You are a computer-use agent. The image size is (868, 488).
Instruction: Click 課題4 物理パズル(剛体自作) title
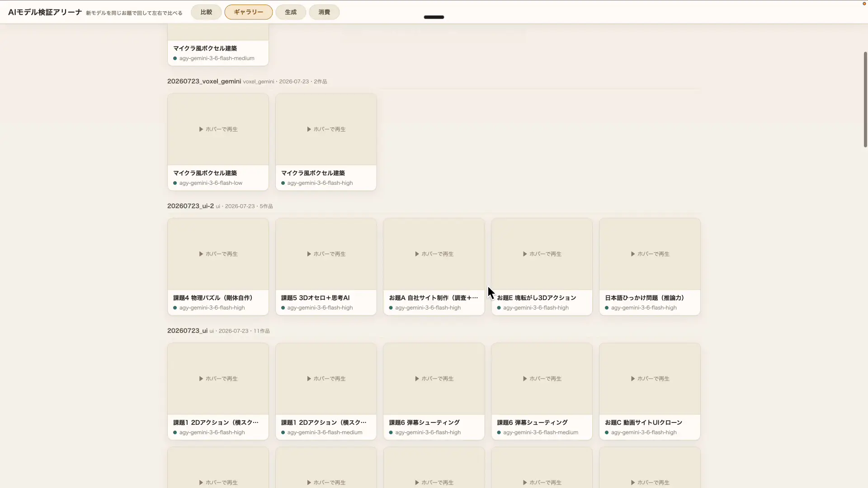click(x=212, y=298)
